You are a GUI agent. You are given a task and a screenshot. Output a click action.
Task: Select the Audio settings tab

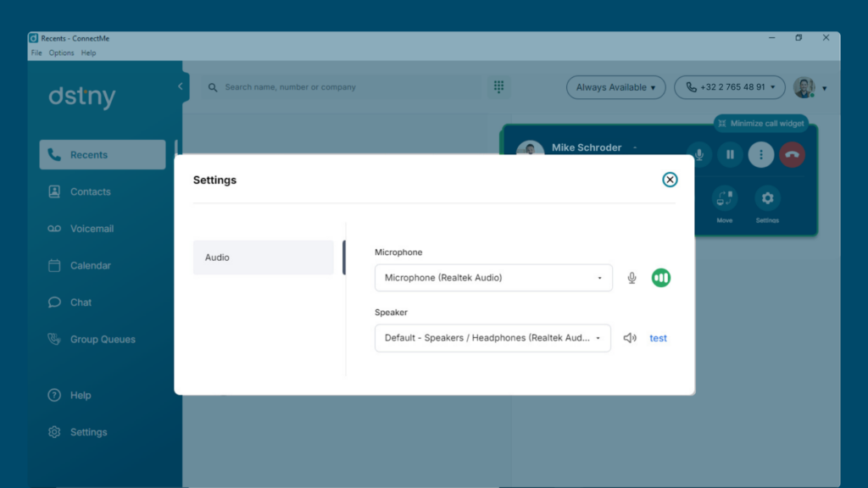264,258
